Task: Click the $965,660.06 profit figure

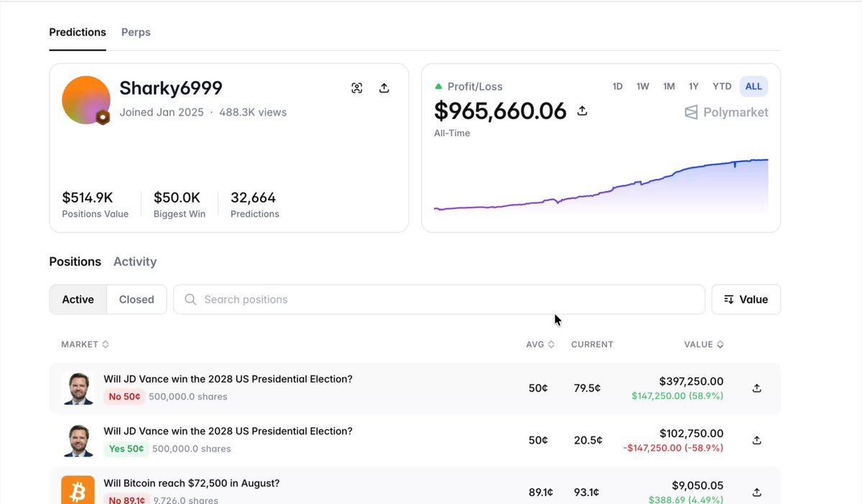Action: 501,111
